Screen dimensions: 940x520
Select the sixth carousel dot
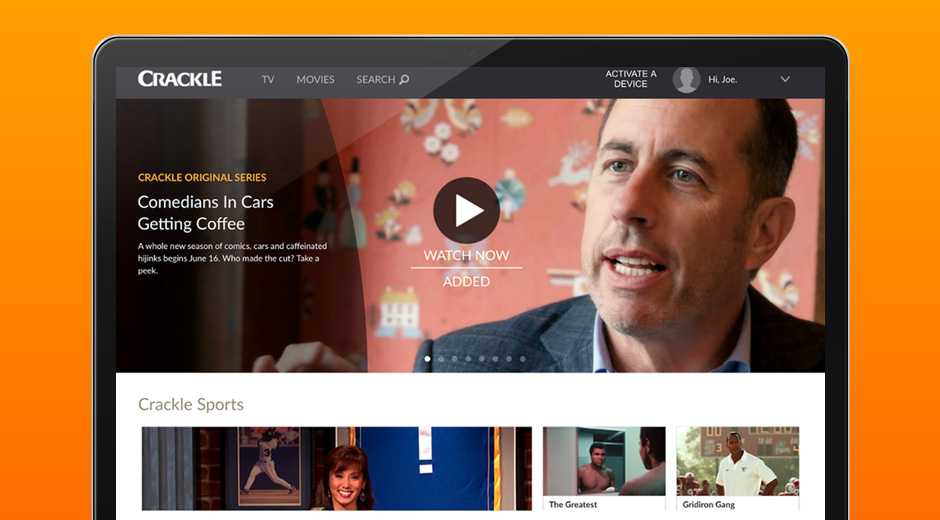(495, 359)
